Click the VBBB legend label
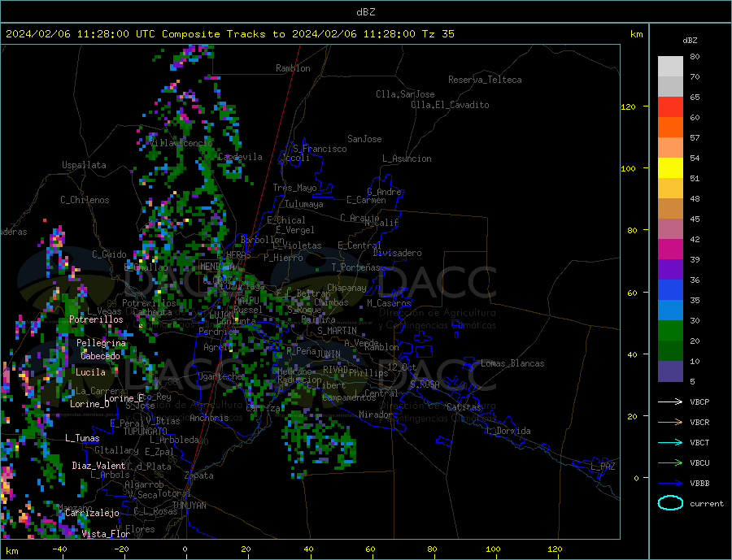The width and height of the screenshot is (732, 560). [699, 484]
